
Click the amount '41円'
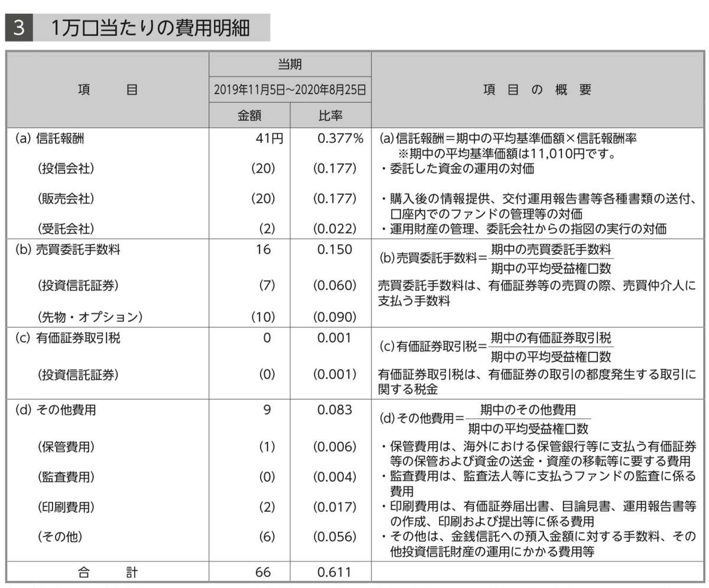pos(269,139)
